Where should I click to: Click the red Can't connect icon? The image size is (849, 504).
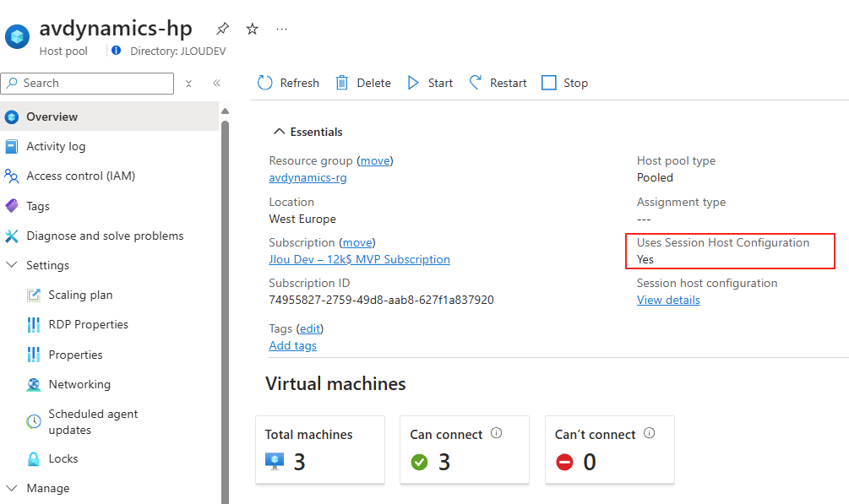point(564,463)
